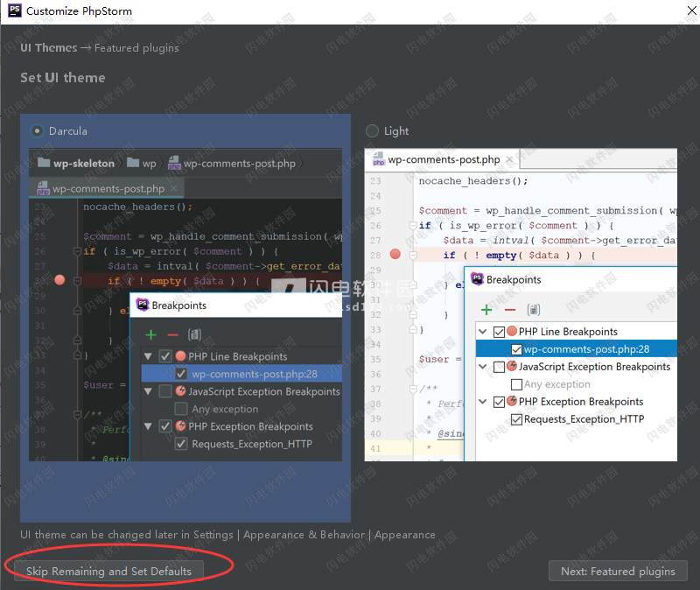The width and height of the screenshot is (700, 590).
Task: Click Requests_Exception_HTTP entry in Light Breakpoints
Action: click(584, 419)
